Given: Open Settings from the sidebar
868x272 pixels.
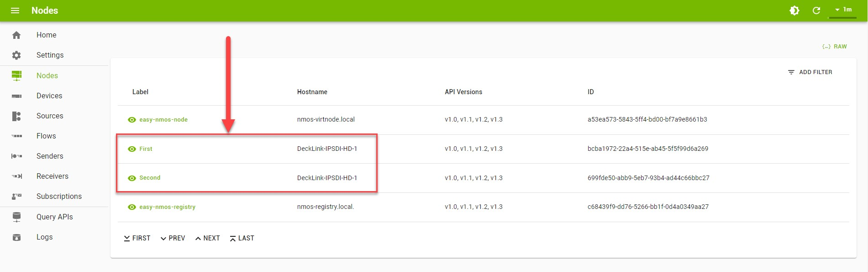Looking at the screenshot, I should click(50, 55).
